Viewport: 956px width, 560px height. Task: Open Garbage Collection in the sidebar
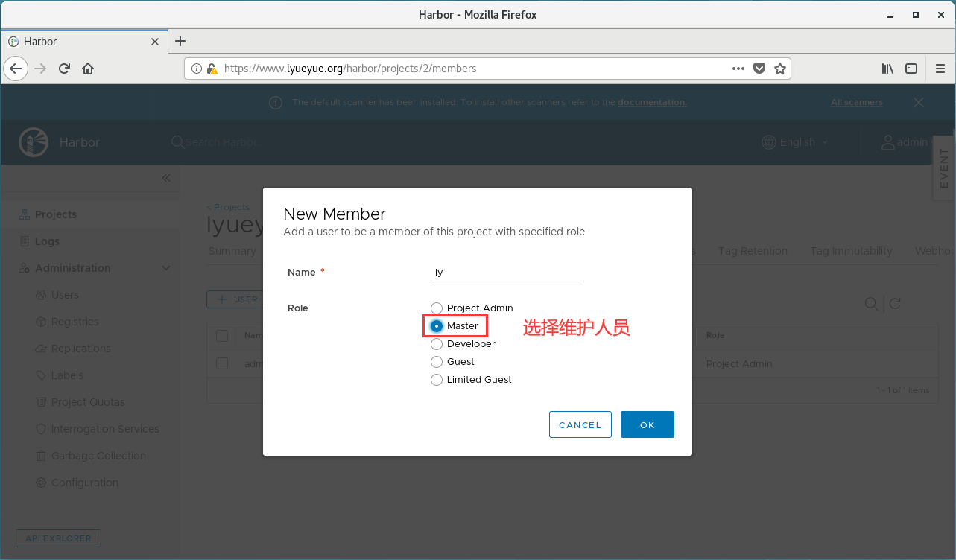tap(98, 456)
